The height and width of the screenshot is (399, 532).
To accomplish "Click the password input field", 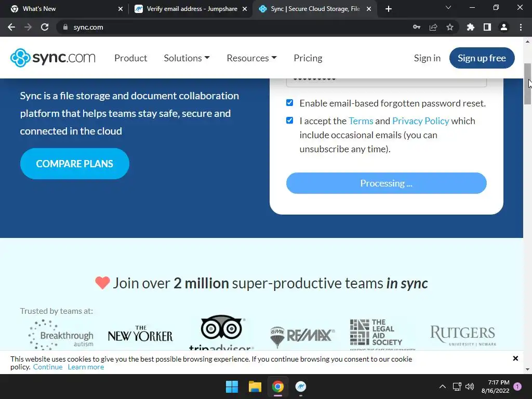I will point(386,83).
